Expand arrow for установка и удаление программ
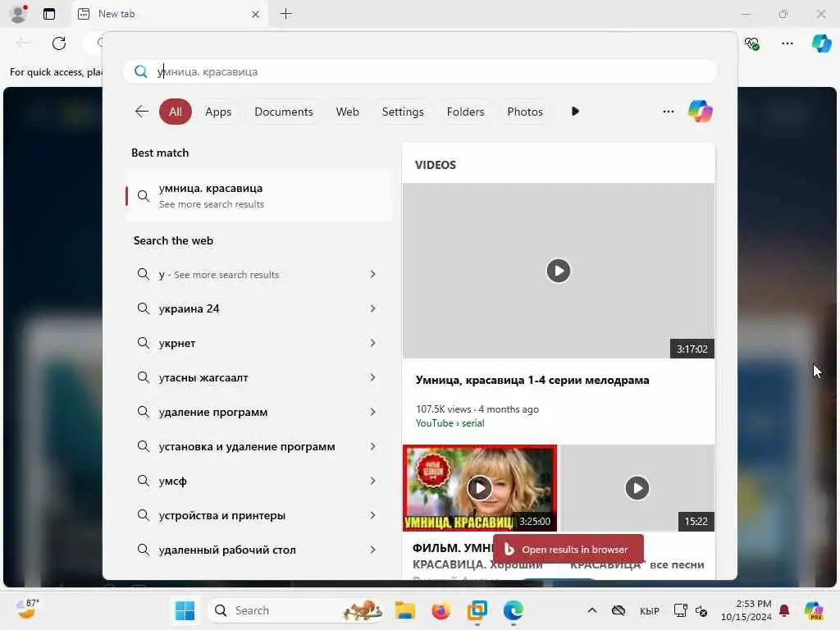 (x=372, y=446)
